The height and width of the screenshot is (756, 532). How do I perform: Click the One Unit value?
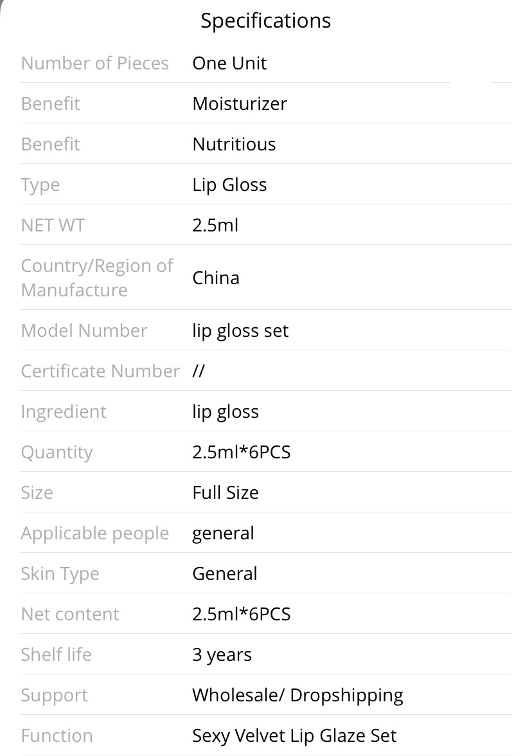coord(229,63)
